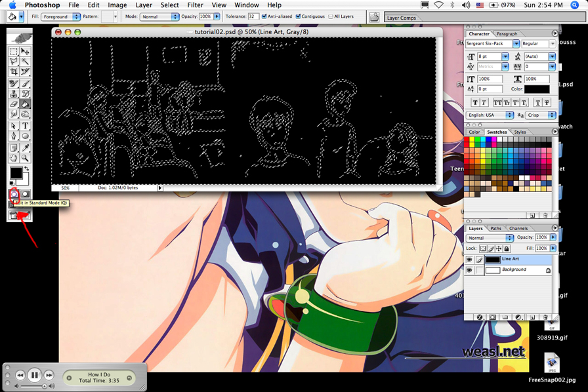Screen dimensions: 588x392
Task: Open the Fill source dropdown
Action: [60, 17]
